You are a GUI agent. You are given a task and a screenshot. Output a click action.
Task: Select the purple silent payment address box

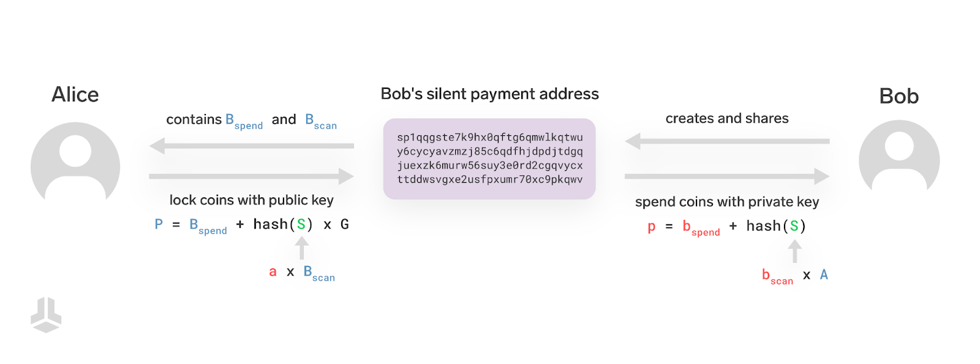pos(489,159)
